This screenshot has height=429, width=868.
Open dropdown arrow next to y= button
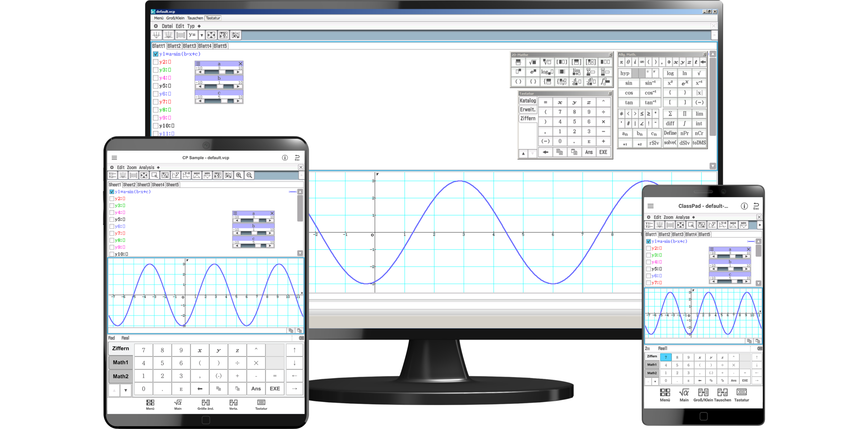click(x=201, y=35)
